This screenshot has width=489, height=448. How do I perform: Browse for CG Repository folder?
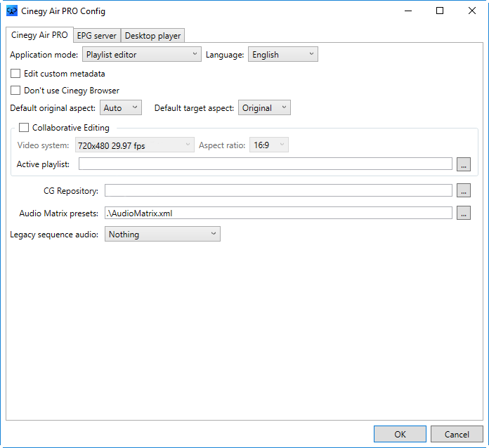click(x=464, y=190)
